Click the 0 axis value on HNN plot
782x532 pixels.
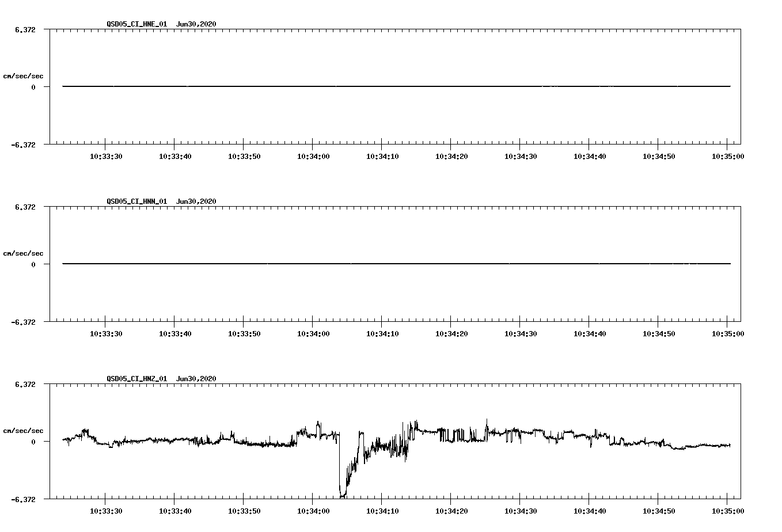click(33, 264)
